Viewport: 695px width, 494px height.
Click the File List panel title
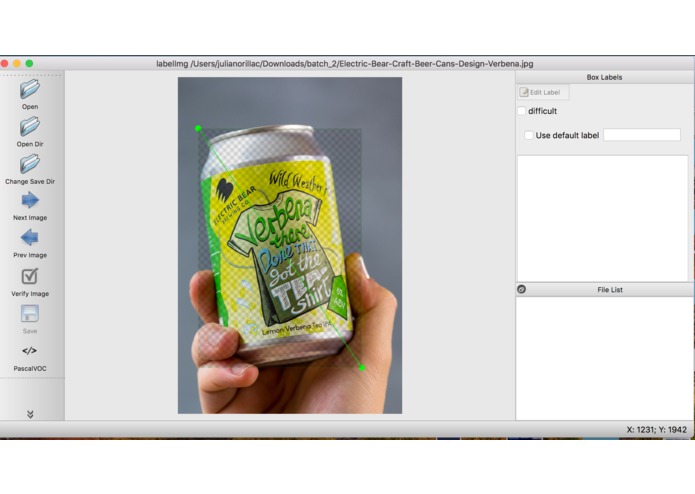(610, 290)
